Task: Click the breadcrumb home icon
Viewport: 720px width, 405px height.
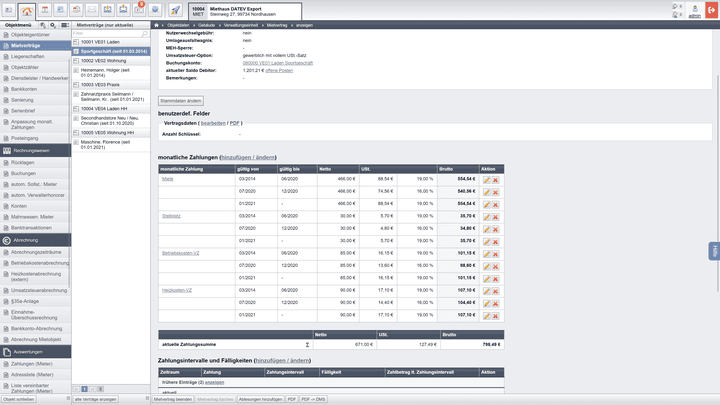Action: [157, 23]
